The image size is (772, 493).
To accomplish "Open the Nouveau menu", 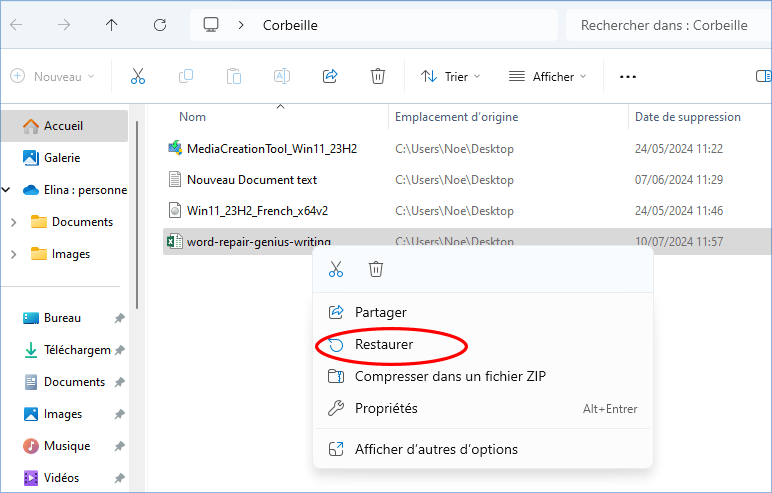I will [x=52, y=76].
